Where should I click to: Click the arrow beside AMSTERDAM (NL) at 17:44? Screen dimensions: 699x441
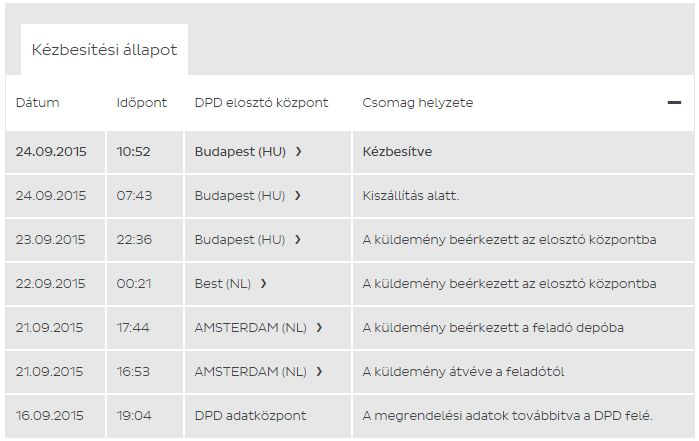tap(319, 328)
